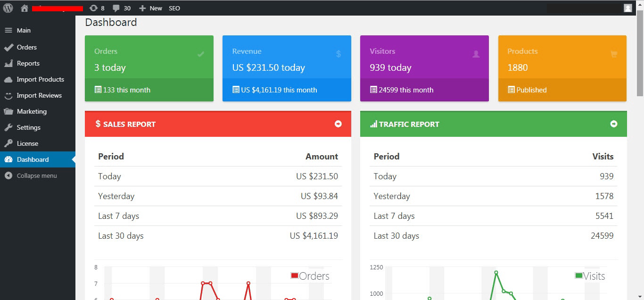Select Import Reviews in the sidebar
644x300 pixels.
pyautogui.click(x=38, y=95)
